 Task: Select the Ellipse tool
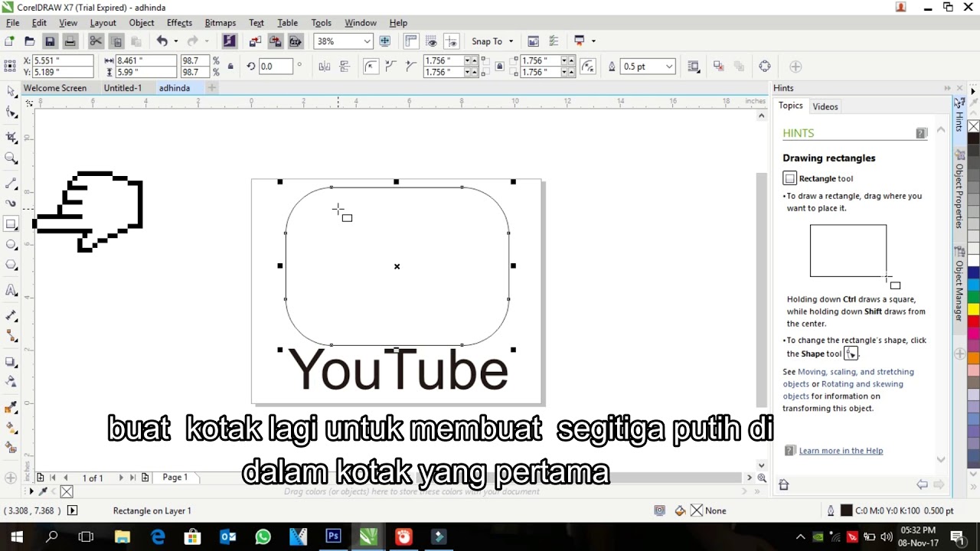click(x=11, y=245)
